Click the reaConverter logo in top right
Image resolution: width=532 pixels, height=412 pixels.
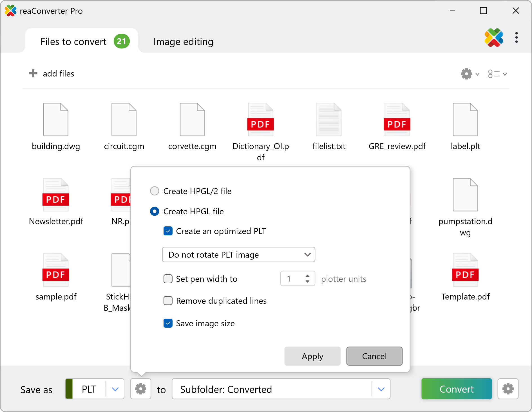494,38
